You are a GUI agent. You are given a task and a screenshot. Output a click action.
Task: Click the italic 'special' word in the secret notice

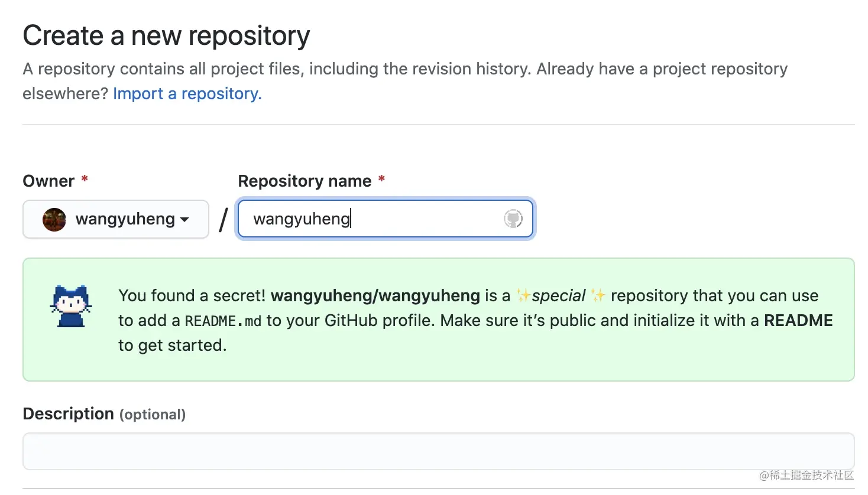point(558,295)
